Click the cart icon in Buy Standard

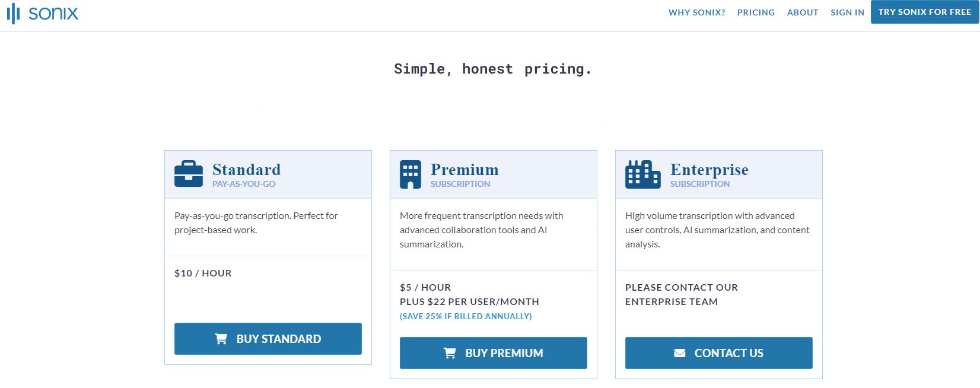click(x=221, y=339)
